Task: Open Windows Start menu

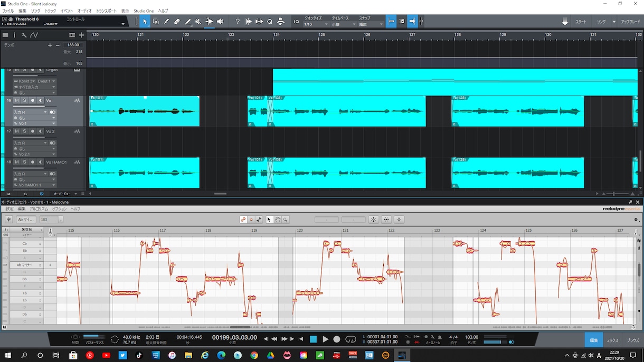Action: coord(7,356)
